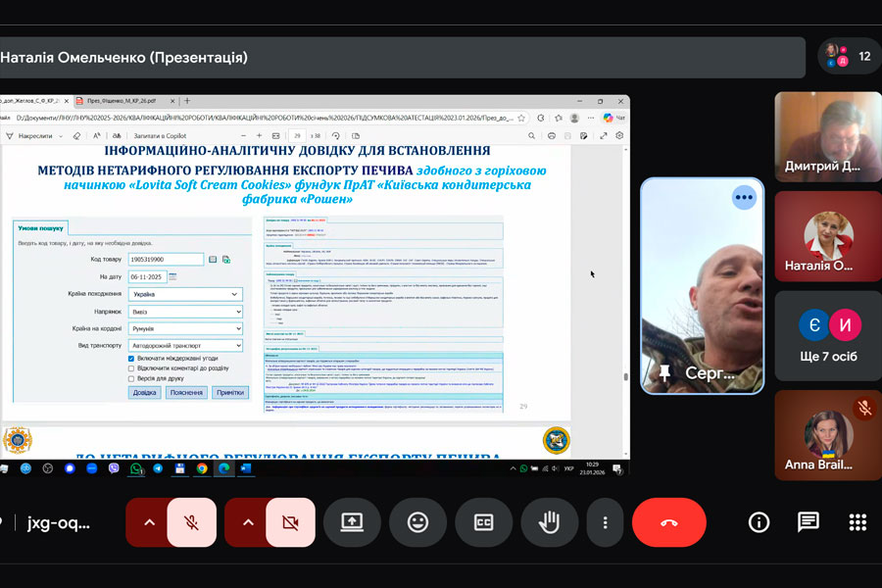Open the Напрямок dropdown Вивіз
The height and width of the screenshot is (588, 882).
click(x=185, y=312)
